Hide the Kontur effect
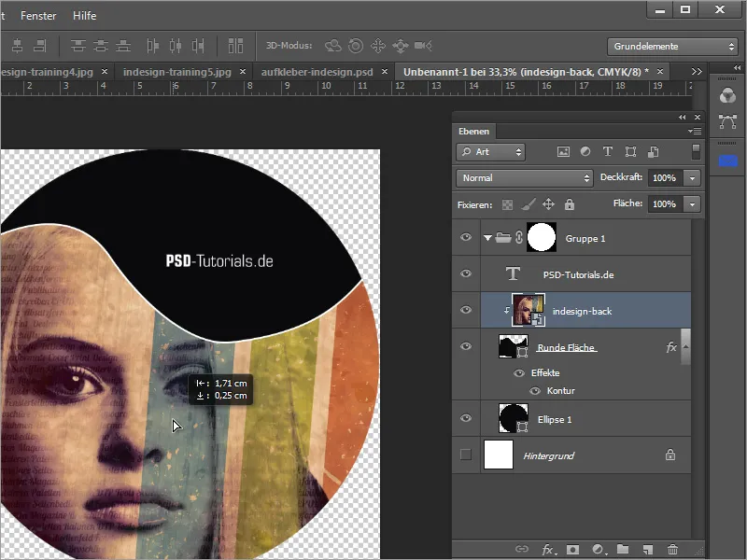The height and width of the screenshot is (560, 747). click(x=535, y=391)
